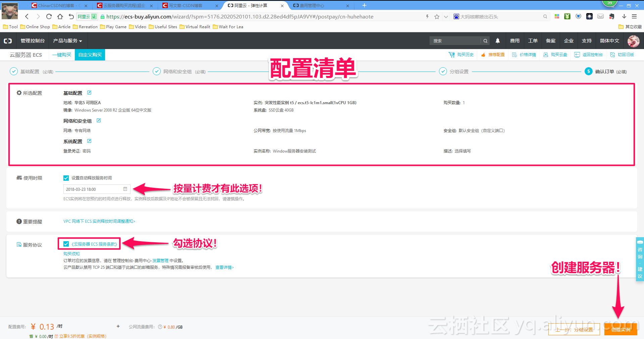Image resolution: width=644 pixels, height=339 pixels.
Task: Switch to 一键购买 tab
Action: point(62,55)
